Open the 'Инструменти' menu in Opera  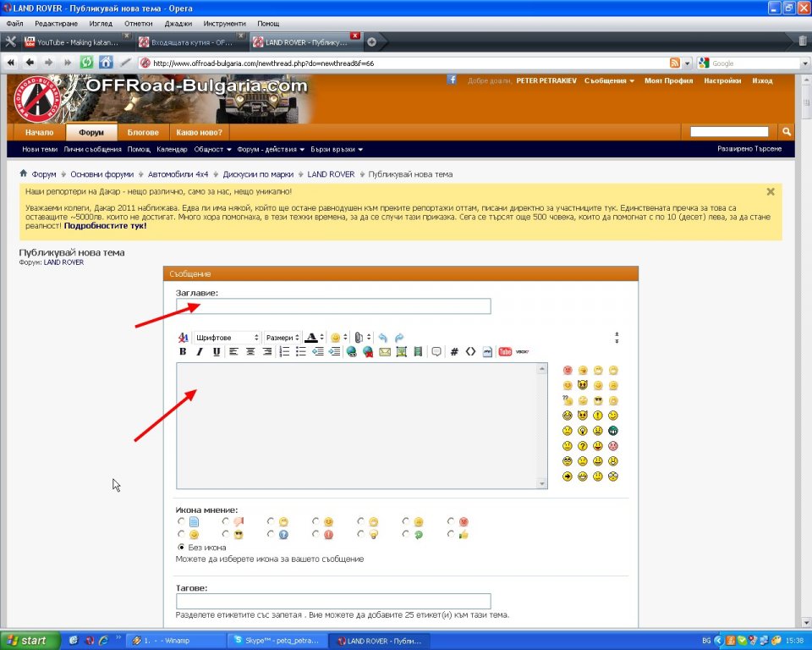[x=224, y=24]
